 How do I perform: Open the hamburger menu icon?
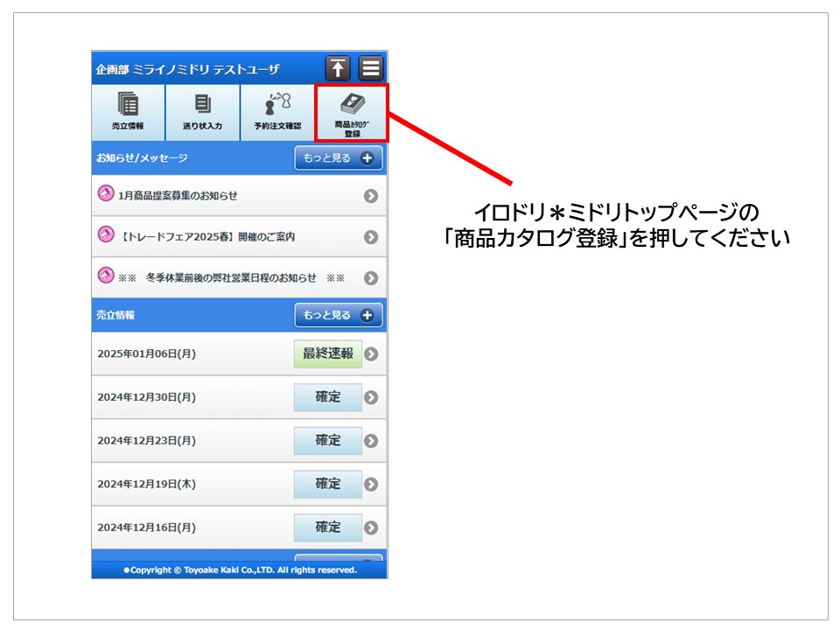tap(371, 68)
